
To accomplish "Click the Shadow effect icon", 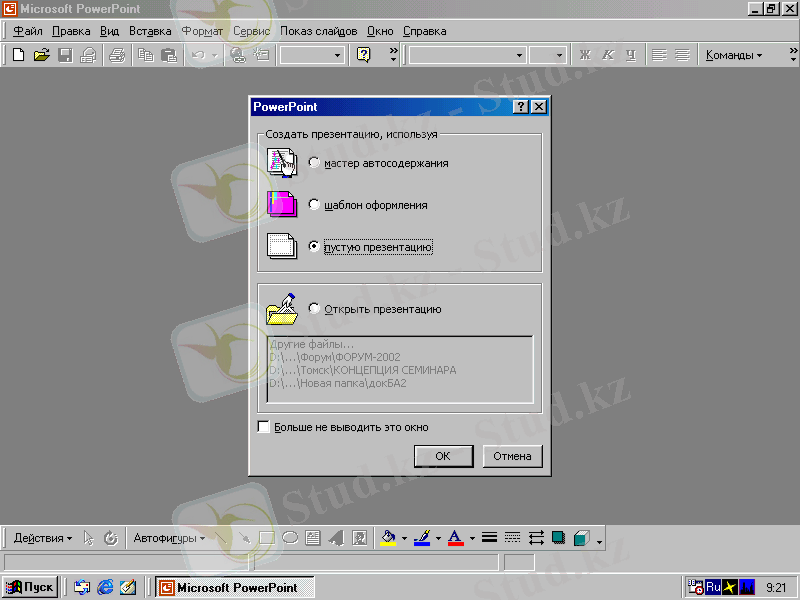I will click(559, 538).
